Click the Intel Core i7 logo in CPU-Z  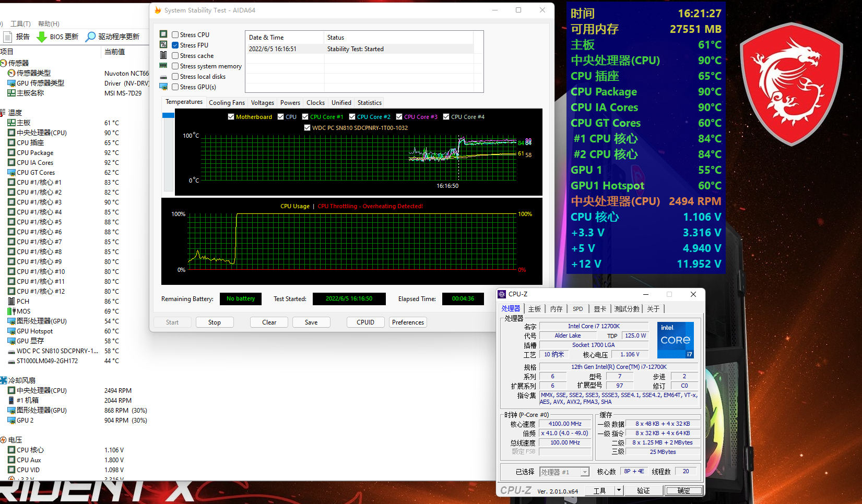click(x=676, y=340)
